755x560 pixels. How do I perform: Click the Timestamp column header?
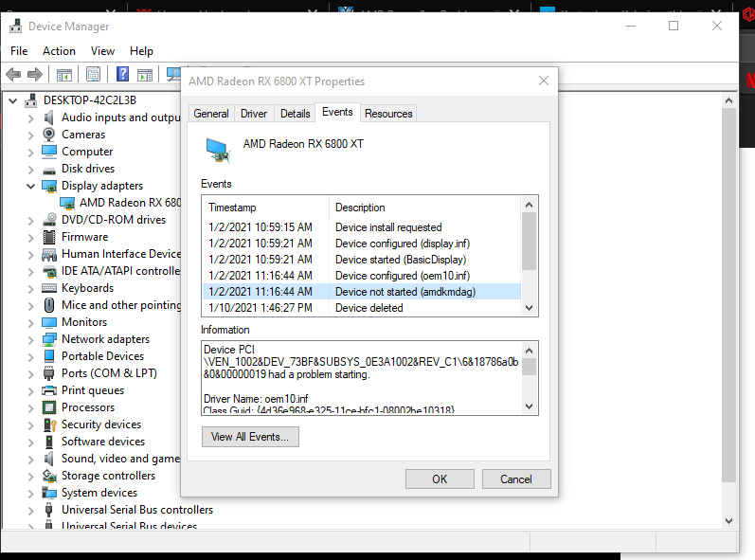click(x=266, y=208)
